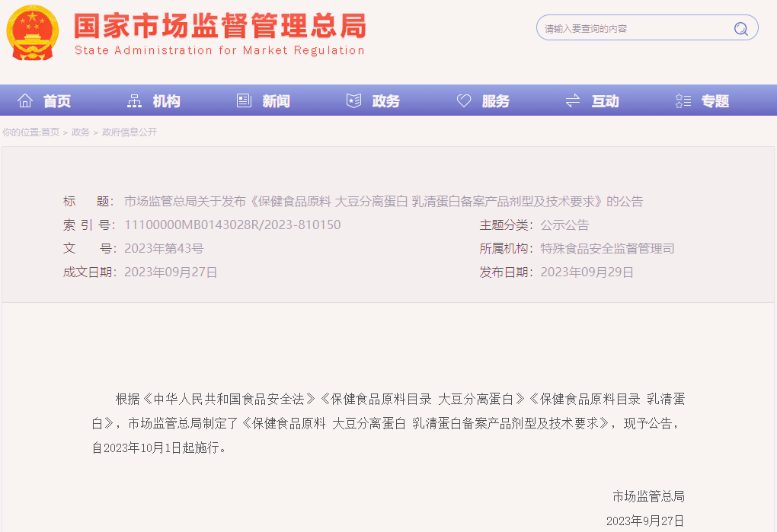Viewport: 777px width, 532px height.
Task: Click the 市场监管总局 signature line
Action: pos(648,496)
